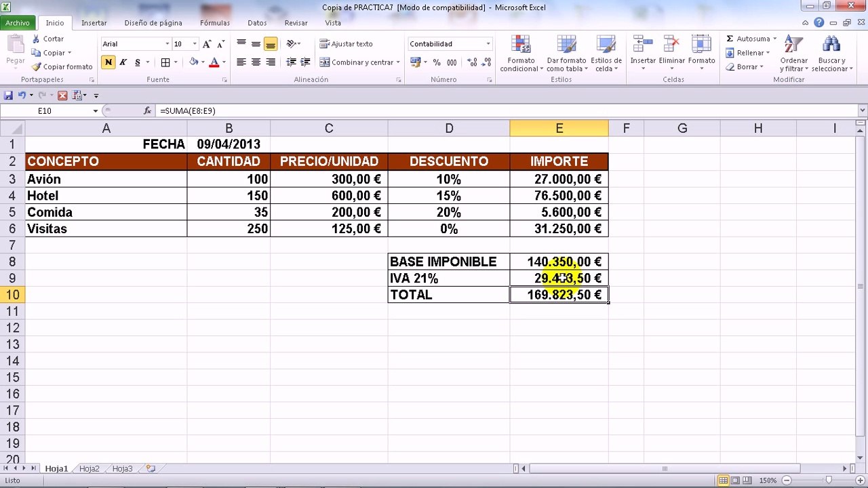Expand the Combinar y centrar dropdown arrow
Screen dimensions: 868x488
point(397,62)
